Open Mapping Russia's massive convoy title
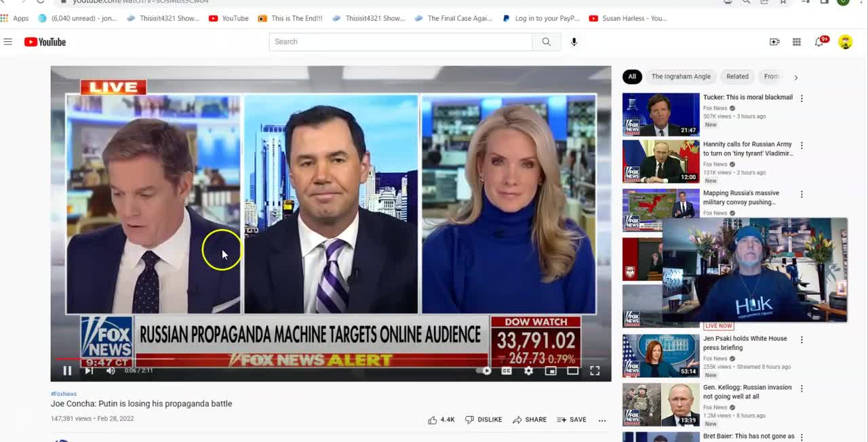 741,197
